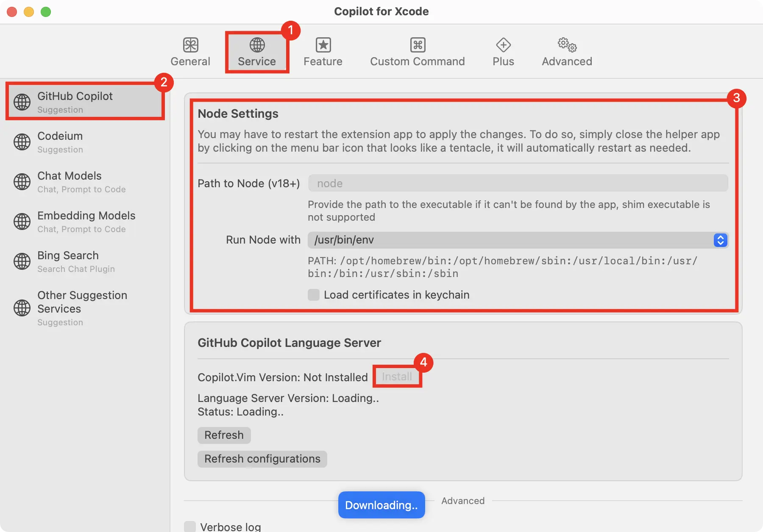
Task: Select Chat Models in the sidebar
Action: [x=85, y=182]
